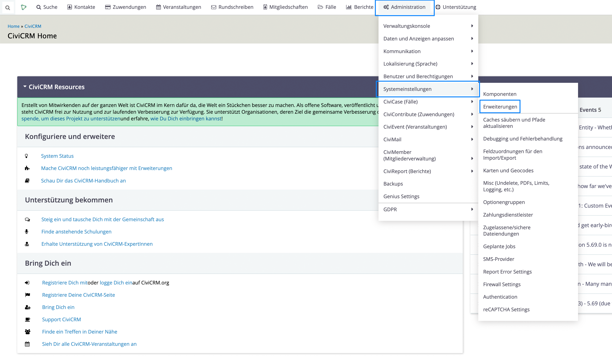Expand the Verwaltungskonsole submenu
Viewport: 612px width, 364px height.
click(x=428, y=26)
